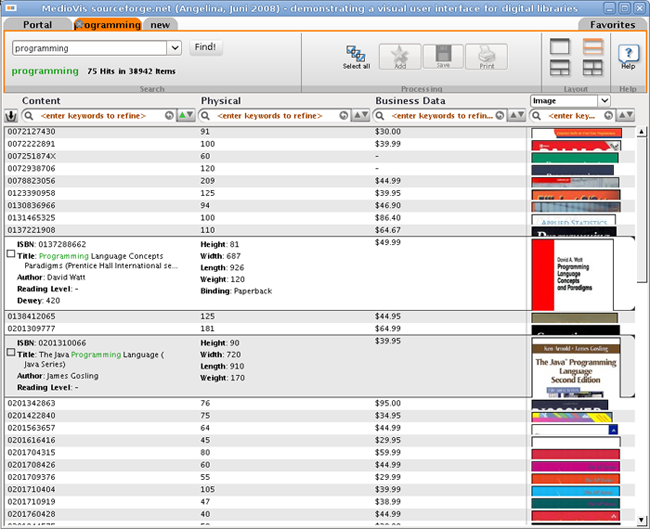Click the Select all icon
The height and width of the screenshot is (529, 650).
click(356, 54)
